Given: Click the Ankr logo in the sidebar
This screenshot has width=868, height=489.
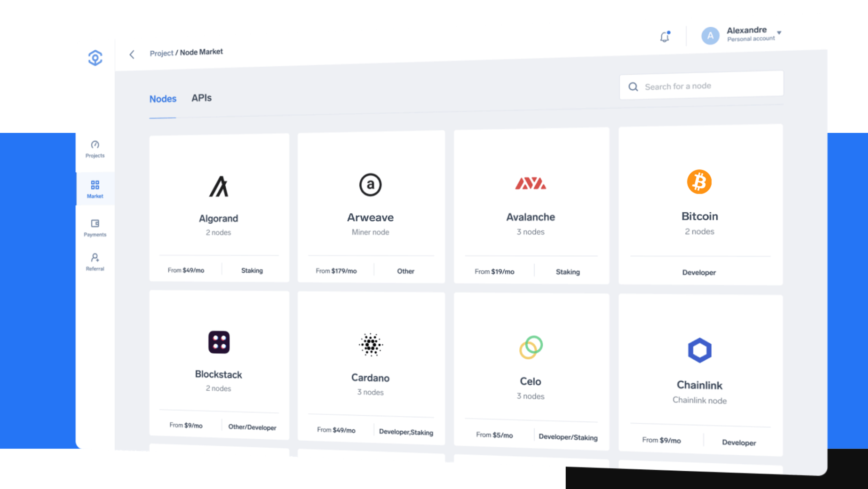Looking at the screenshot, I should click(x=95, y=58).
